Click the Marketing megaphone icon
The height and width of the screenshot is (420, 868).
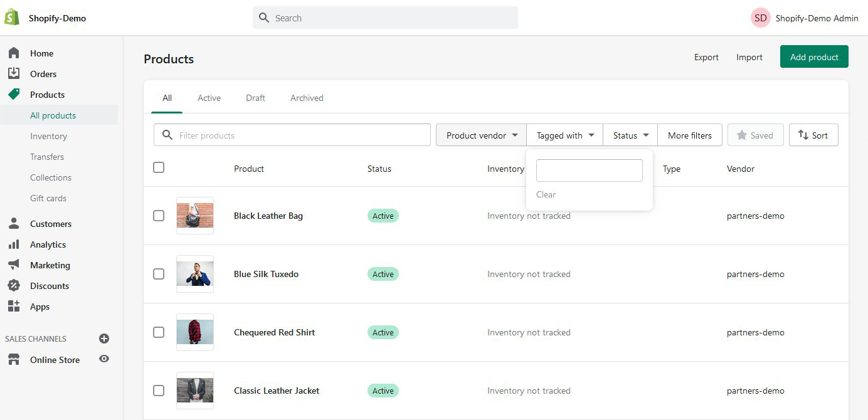pyautogui.click(x=14, y=265)
